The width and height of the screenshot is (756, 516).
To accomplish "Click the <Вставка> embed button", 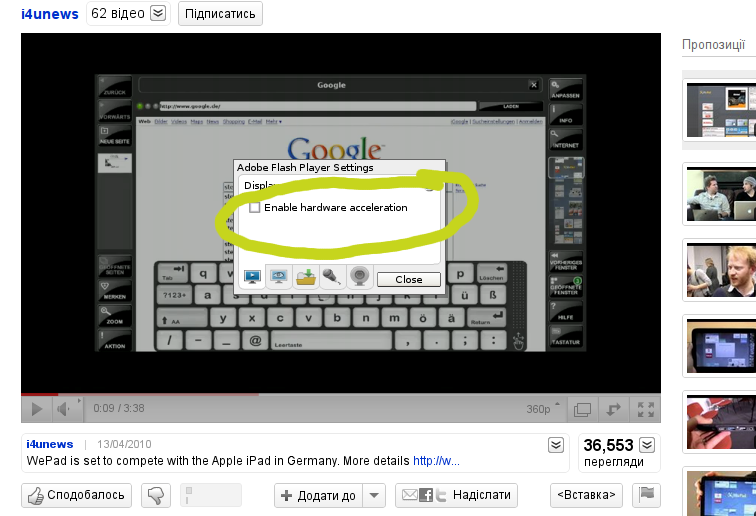I will 586,495.
